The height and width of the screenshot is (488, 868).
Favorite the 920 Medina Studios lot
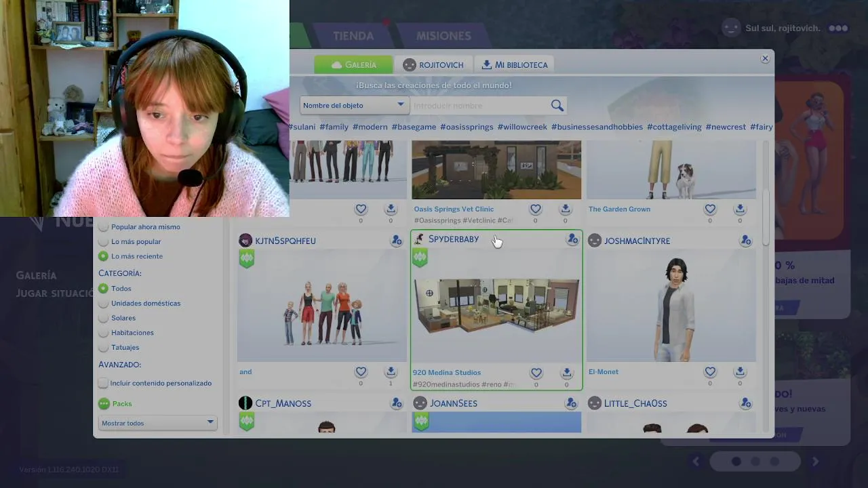[x=536, y=373]
